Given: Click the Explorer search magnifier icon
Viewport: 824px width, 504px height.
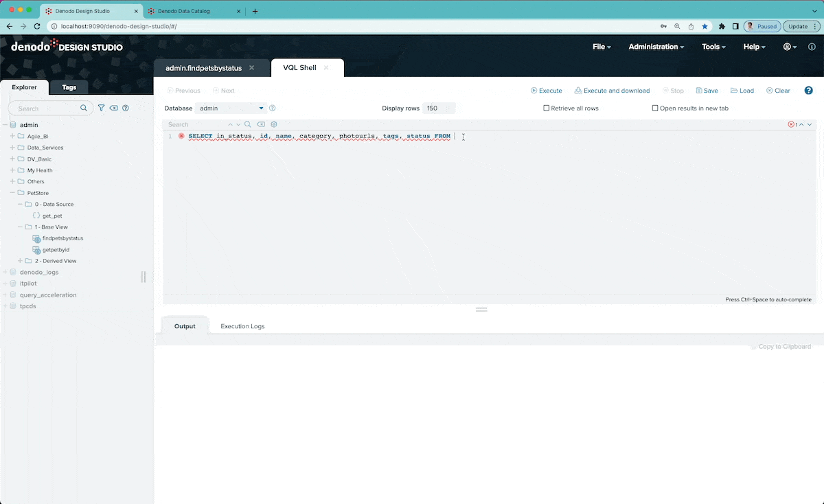Looking at the screenshot, I should 84,108.
